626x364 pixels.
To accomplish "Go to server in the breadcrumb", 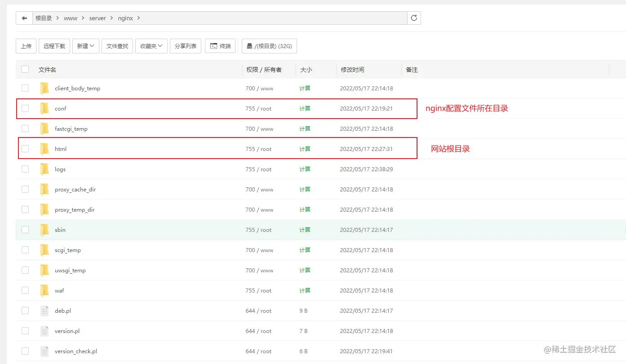I will (98, 18).
